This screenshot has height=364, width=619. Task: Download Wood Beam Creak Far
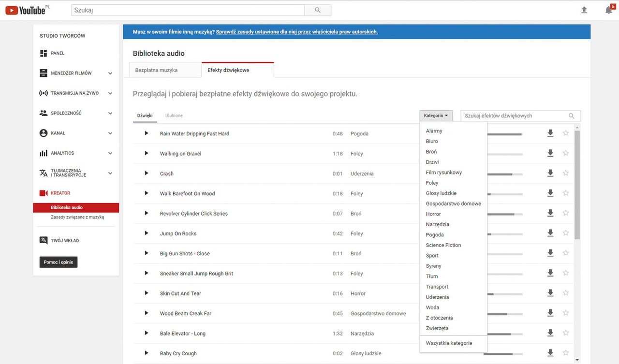550,313
